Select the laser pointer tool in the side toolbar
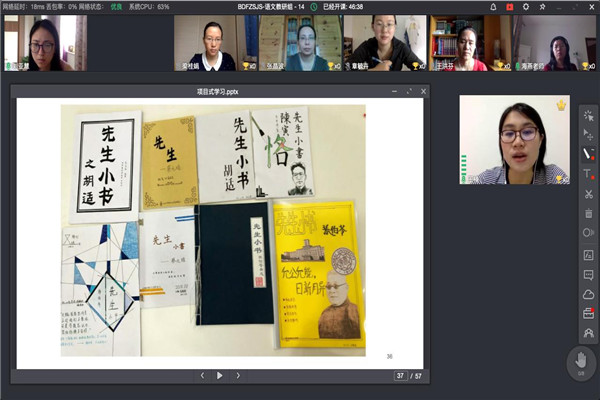Viewport: 600px width, 400px height. tap(589, 116)
